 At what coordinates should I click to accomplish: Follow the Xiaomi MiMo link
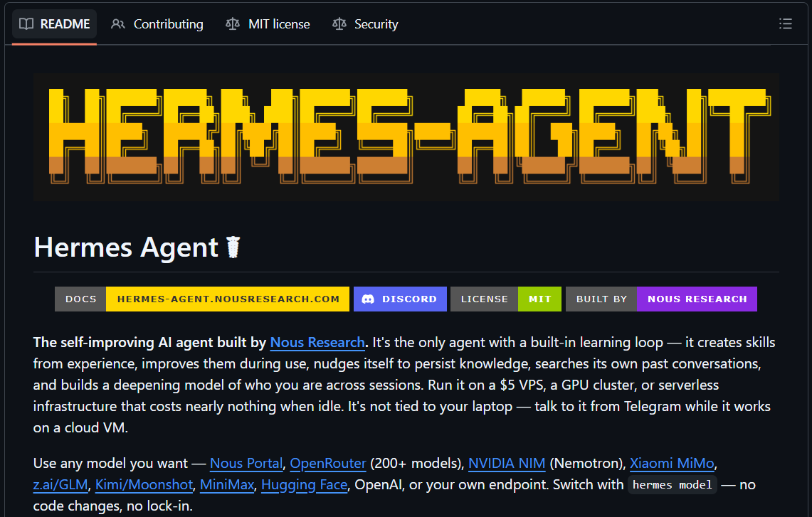pyautogui.click(x=672, y=463)
